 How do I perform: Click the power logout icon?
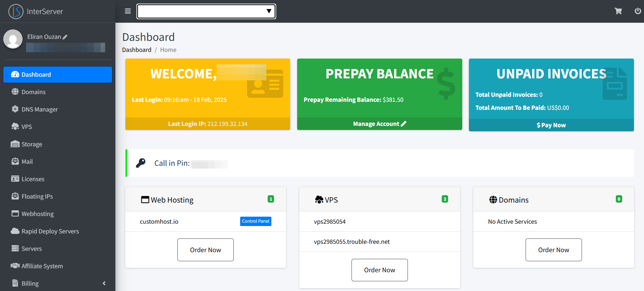click(x=638, y=11)
